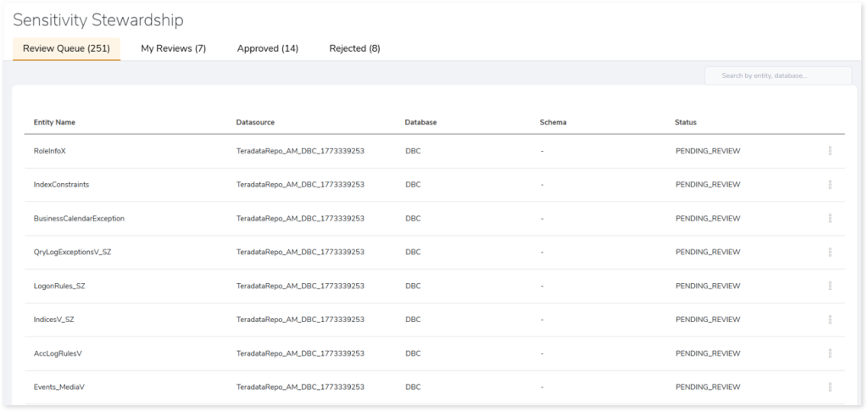
Task: Open the kebab menu for IndexConstraints row
Action: point(830,185)
